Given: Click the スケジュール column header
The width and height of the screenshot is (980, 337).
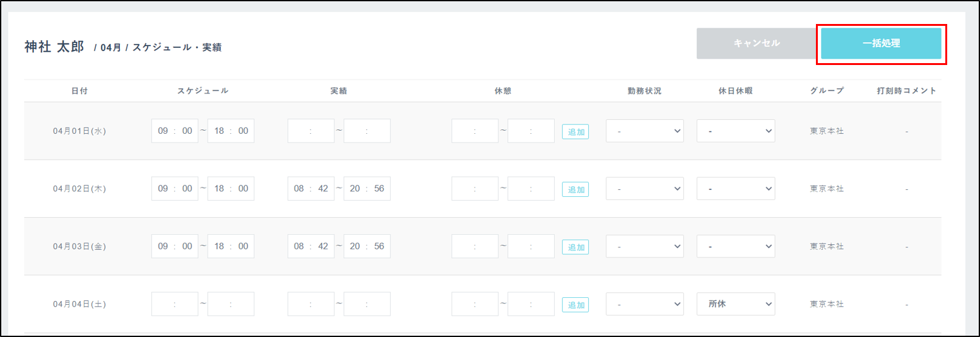Looking at the screenshot, I should pos(203,91).
